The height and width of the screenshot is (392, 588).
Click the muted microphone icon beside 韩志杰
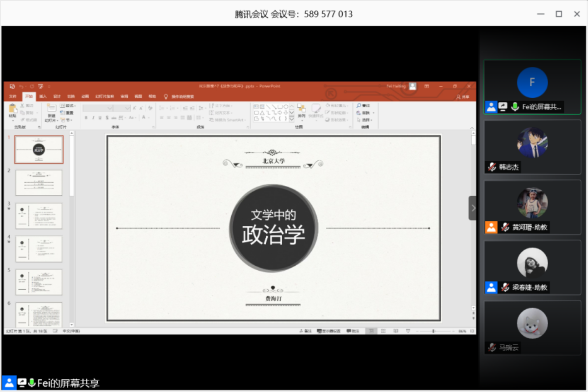(492, 167)
